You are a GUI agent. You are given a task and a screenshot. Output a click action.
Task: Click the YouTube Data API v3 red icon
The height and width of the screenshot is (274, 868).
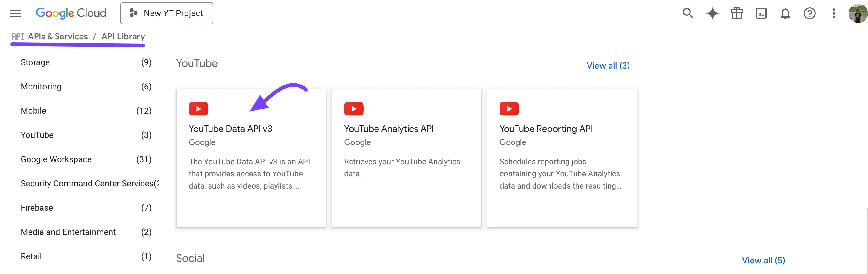point(198,109)
